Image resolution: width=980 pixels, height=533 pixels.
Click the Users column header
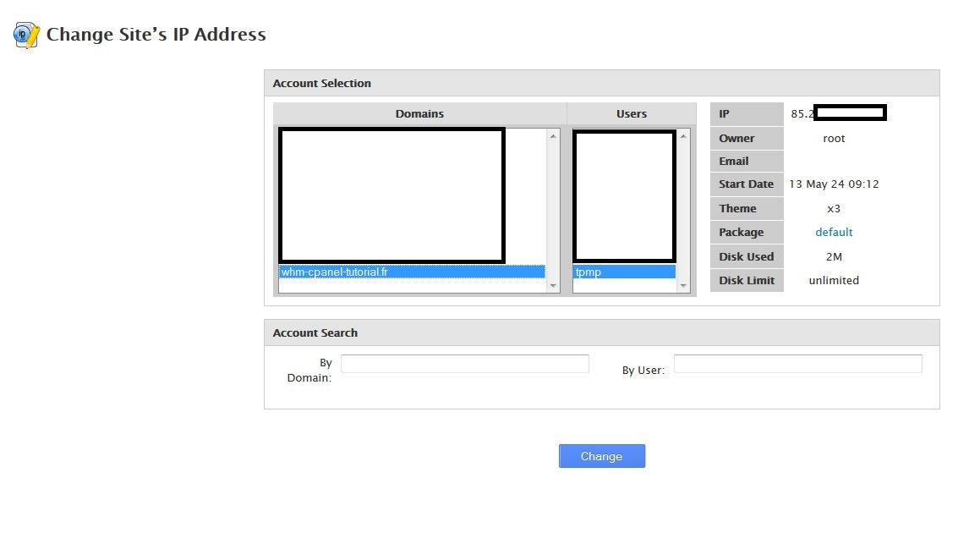pyautogui.click(x=632, y=114)
